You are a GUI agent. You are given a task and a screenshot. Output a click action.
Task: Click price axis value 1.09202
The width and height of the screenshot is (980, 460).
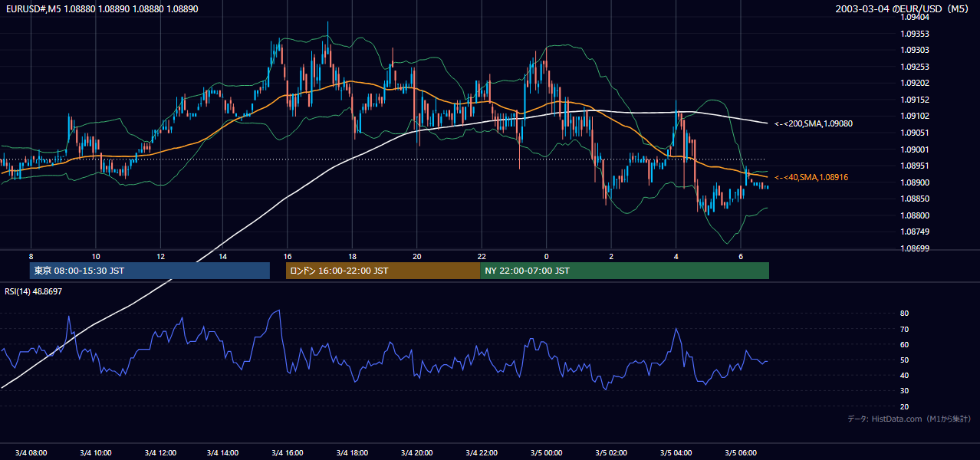[914, 83]
